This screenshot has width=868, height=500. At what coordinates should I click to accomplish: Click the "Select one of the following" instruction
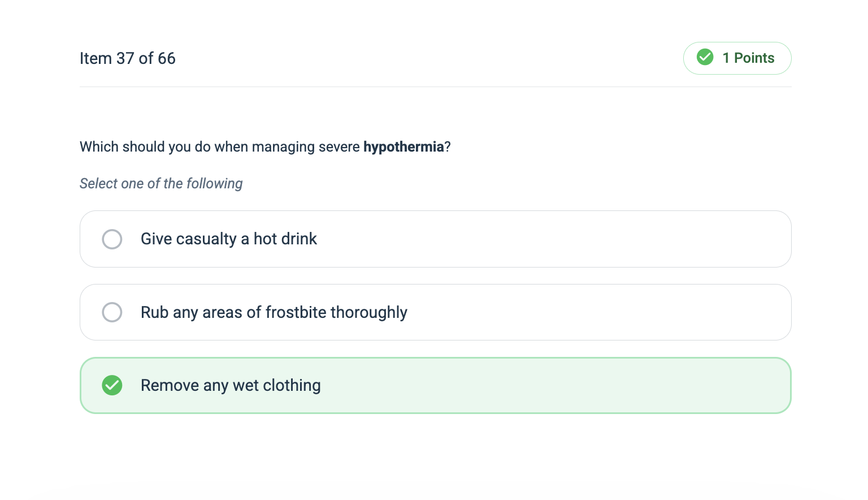point(161,183)
